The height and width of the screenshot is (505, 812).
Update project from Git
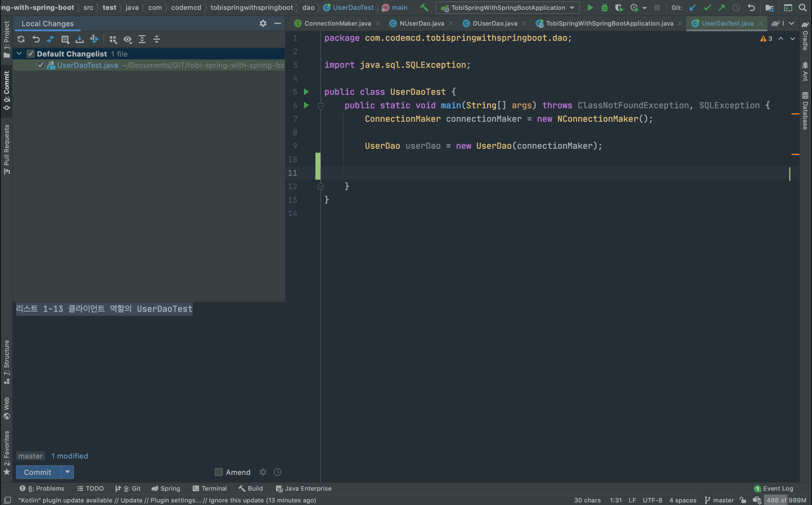(x=692, y=7)
